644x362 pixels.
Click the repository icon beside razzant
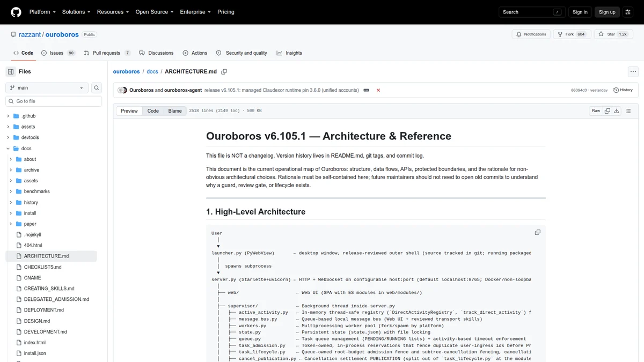pos(13,34)
